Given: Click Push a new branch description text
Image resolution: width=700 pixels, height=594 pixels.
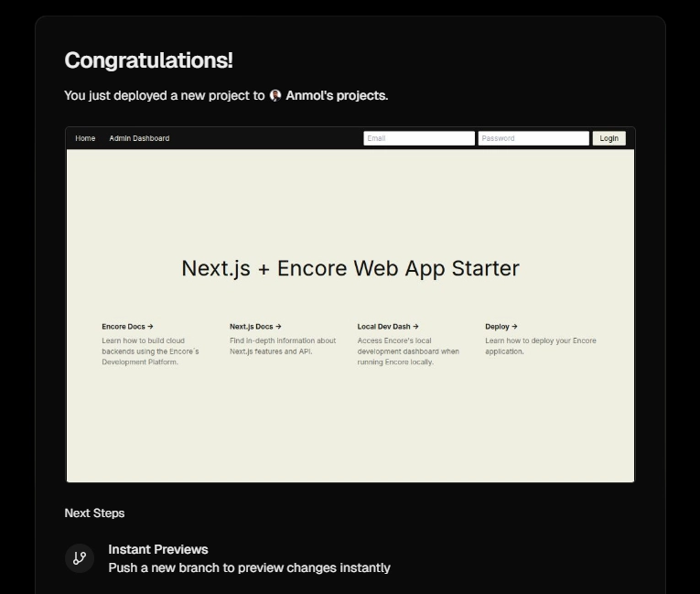Looking at the screenshot, I should (x=249, y=567).
